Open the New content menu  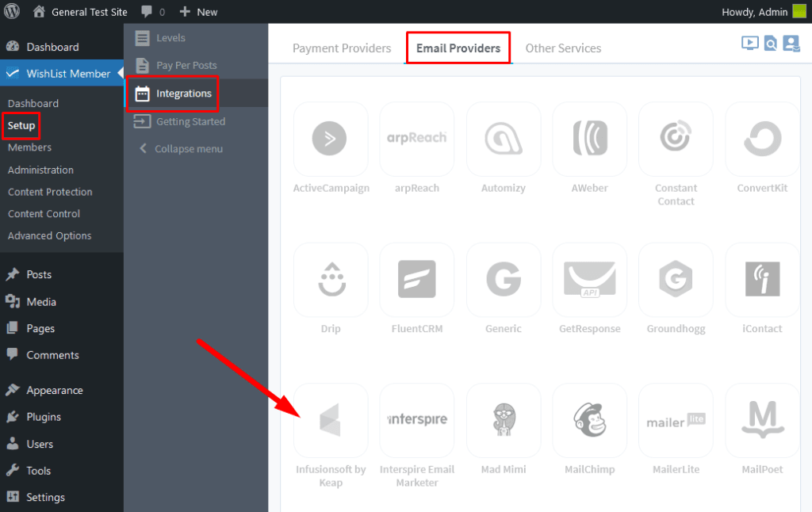tap(198, 12)
